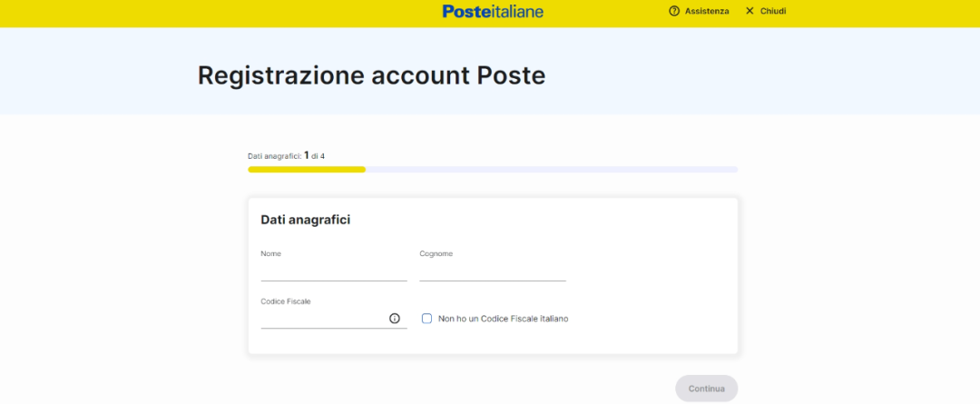Click into the Codice Fiscale input field
This screenshot has width=980, height=404.
tap(323, 319)
